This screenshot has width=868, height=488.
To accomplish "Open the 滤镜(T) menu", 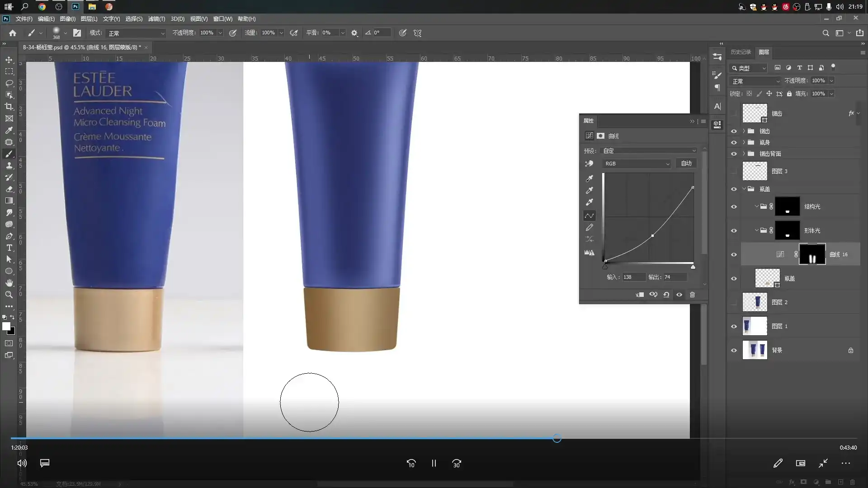I will [x=156, y=19].
